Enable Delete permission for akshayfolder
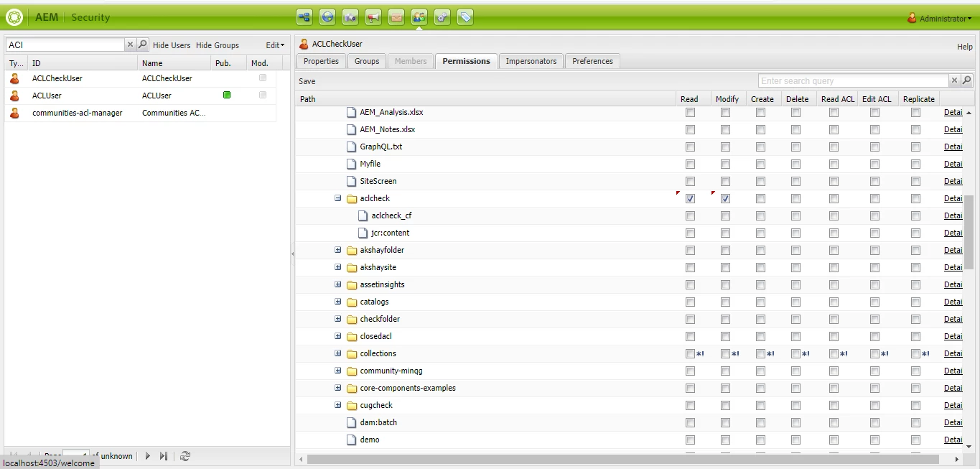980x469 pixels. pos(795,250)
